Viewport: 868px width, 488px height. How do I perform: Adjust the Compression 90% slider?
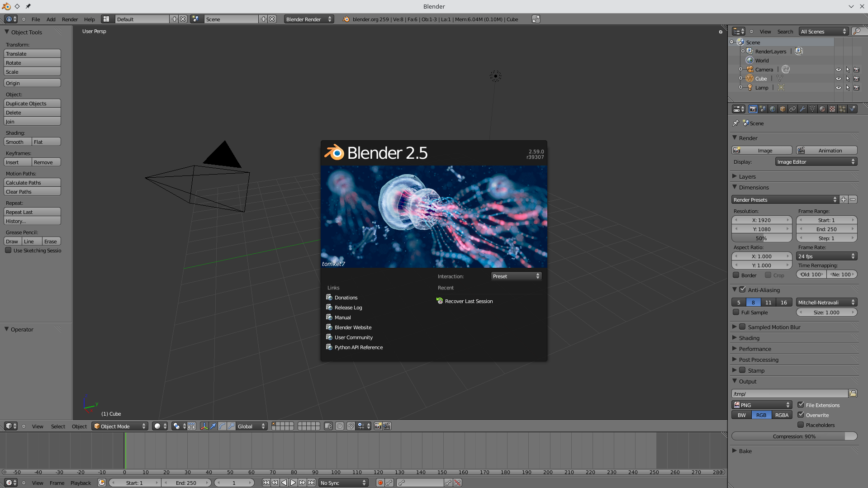[x=794, y=436]
